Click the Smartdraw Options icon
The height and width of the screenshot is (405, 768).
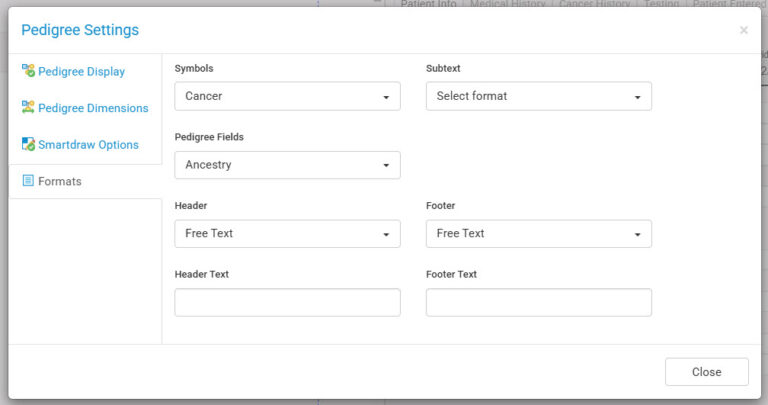[28, 144]
